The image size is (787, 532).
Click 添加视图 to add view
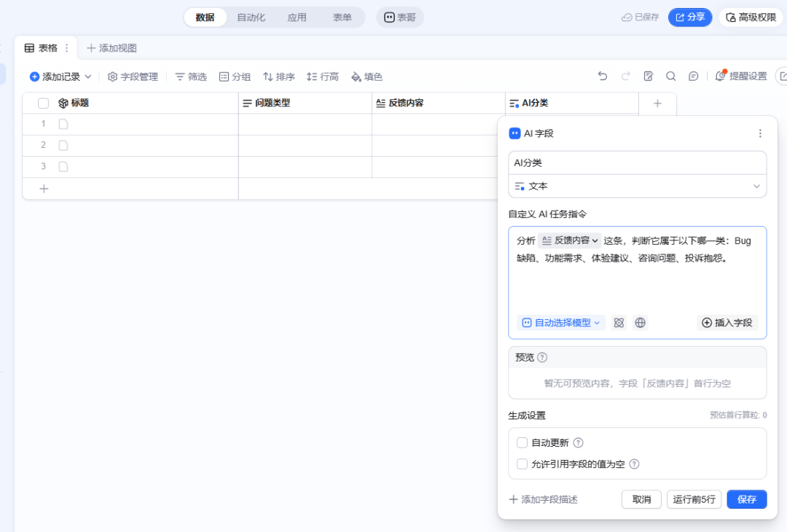(111, 48)
